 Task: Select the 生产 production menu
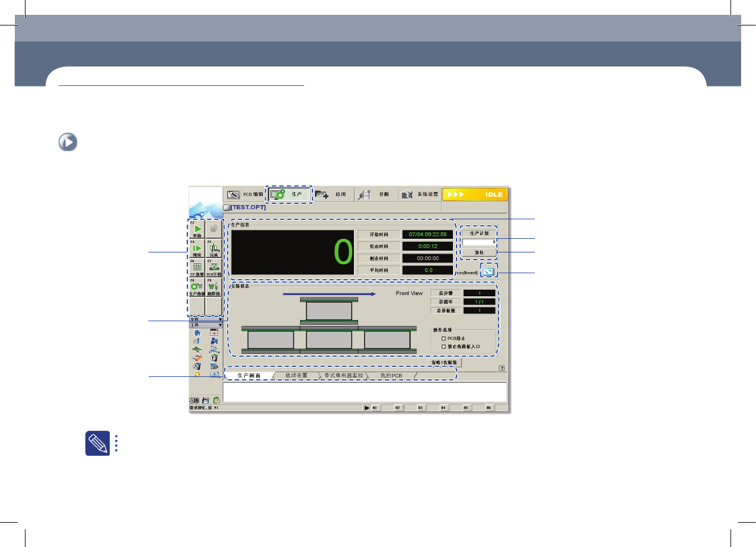[x=289, y=194]
